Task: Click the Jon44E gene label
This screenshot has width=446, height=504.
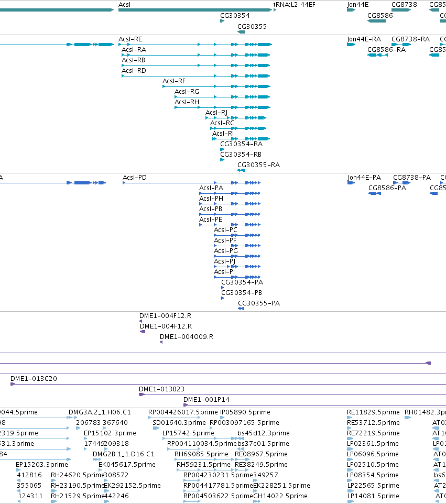Action: 357,5
